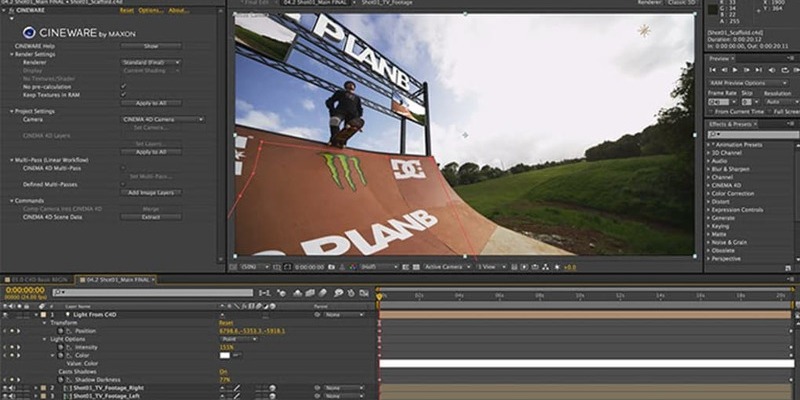Open the RAM Preview Options dropdown
The height and width of the screenshot is (400, 800).
pyautogui.click(x=748, y=83)
